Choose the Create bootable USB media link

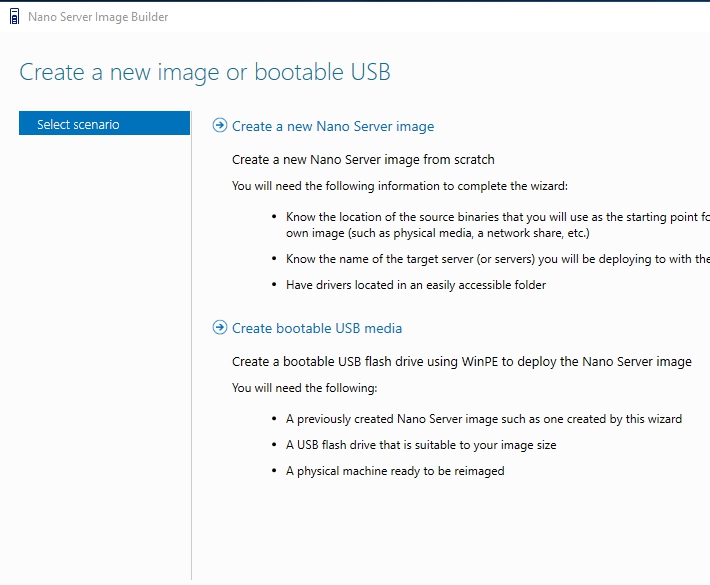point(317,328)
